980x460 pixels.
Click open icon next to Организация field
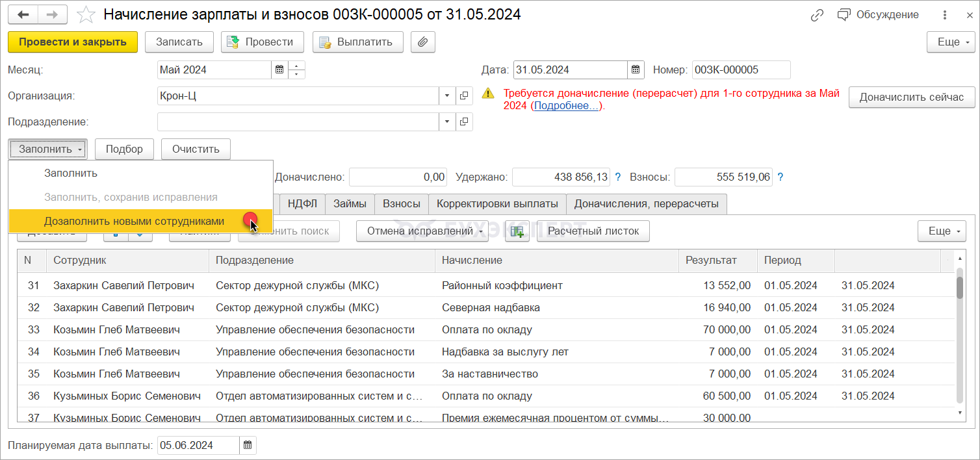[x=464, y=96]
